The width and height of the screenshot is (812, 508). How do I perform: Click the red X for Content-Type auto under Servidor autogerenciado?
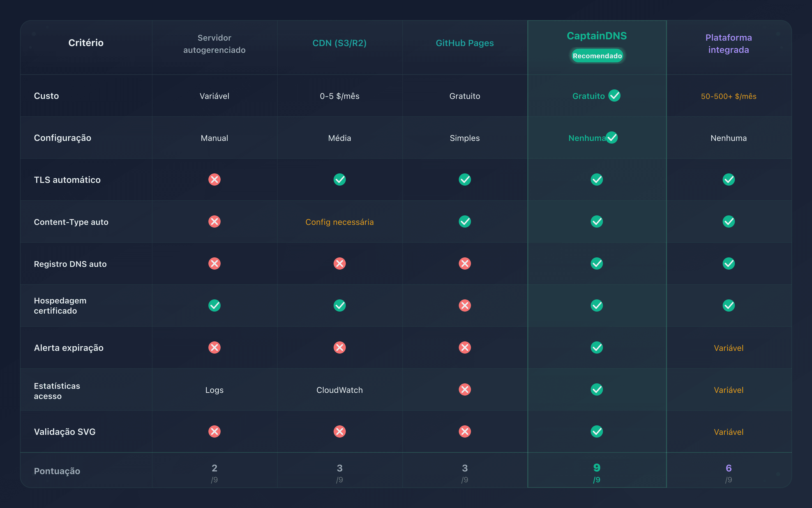coord(215,221)
